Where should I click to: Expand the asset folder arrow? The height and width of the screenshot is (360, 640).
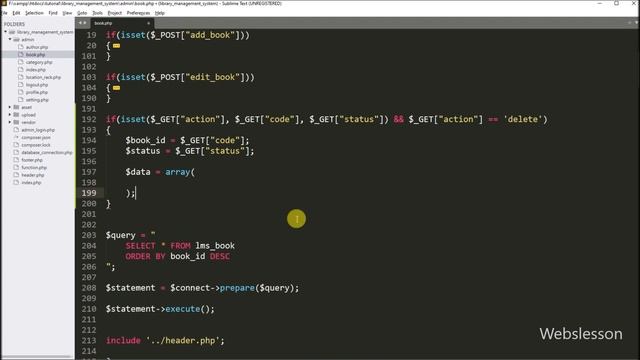(10, 107)
